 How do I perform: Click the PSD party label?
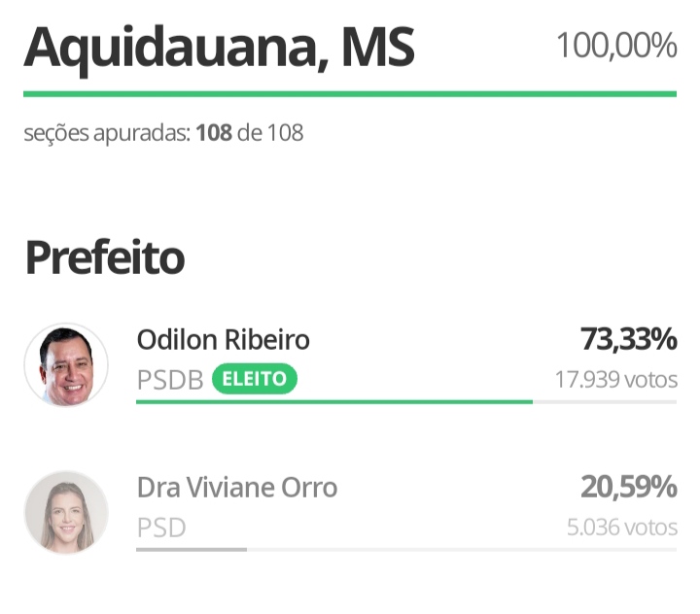pos(160,528)
